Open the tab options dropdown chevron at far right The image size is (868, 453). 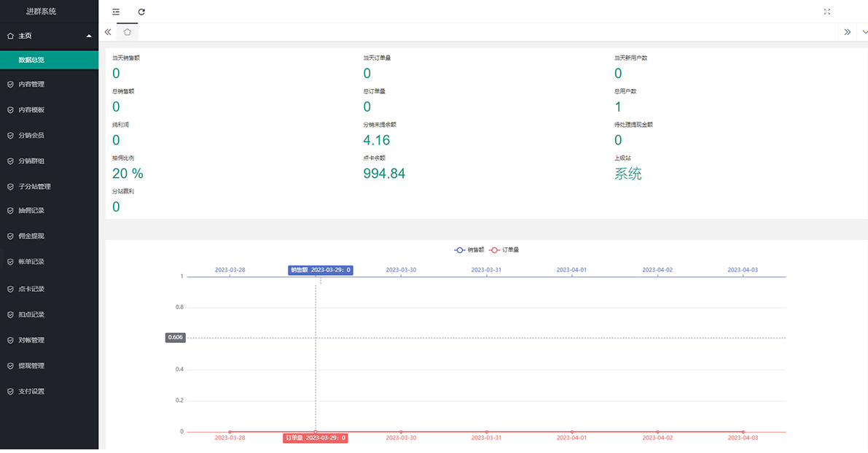tap(864, 32)
